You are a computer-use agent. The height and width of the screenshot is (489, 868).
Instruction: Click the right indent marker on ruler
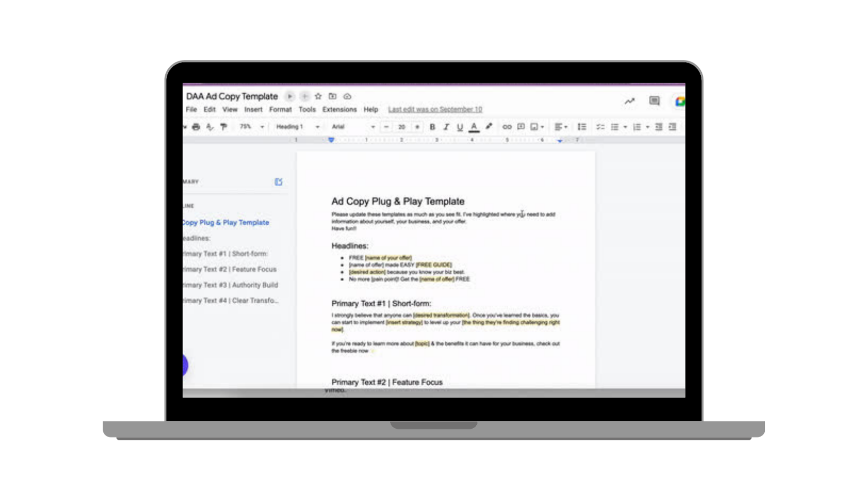pos(559,141)
